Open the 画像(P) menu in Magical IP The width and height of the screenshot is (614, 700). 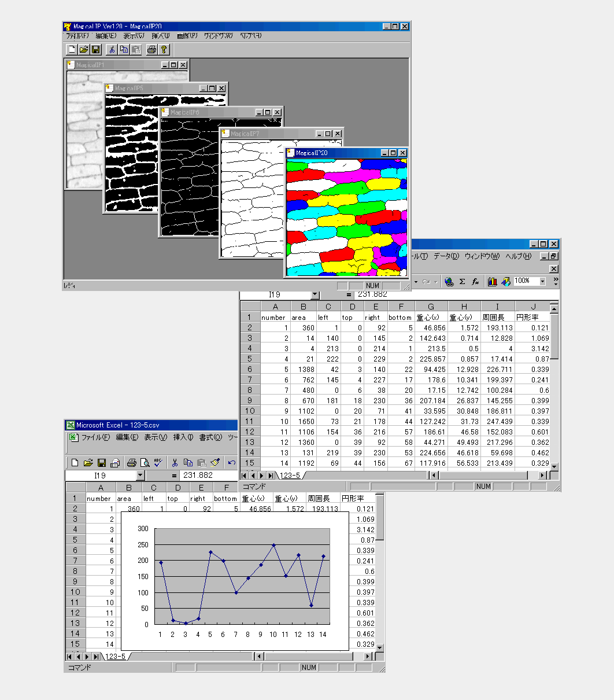click(x=187, y=36)
